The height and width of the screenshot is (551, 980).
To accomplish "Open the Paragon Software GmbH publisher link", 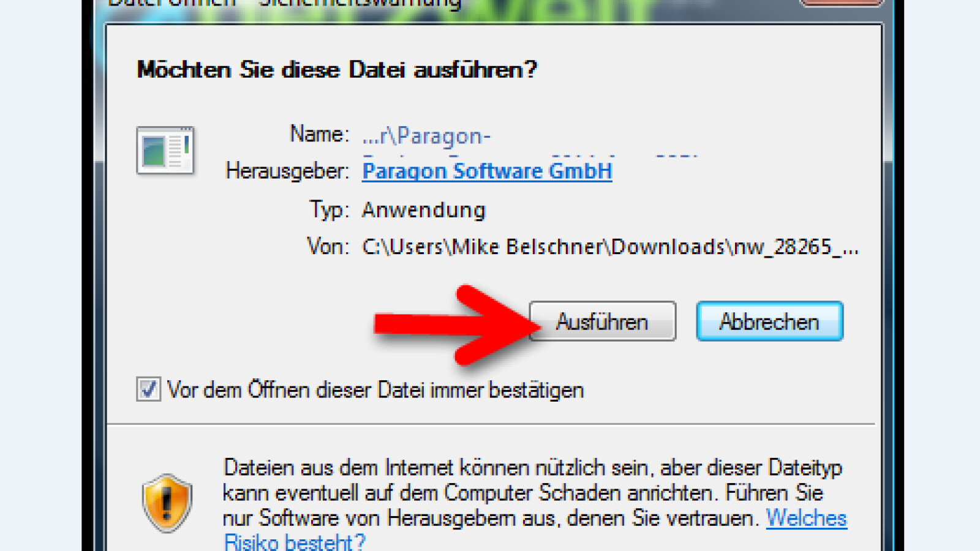I will (487, 171).
